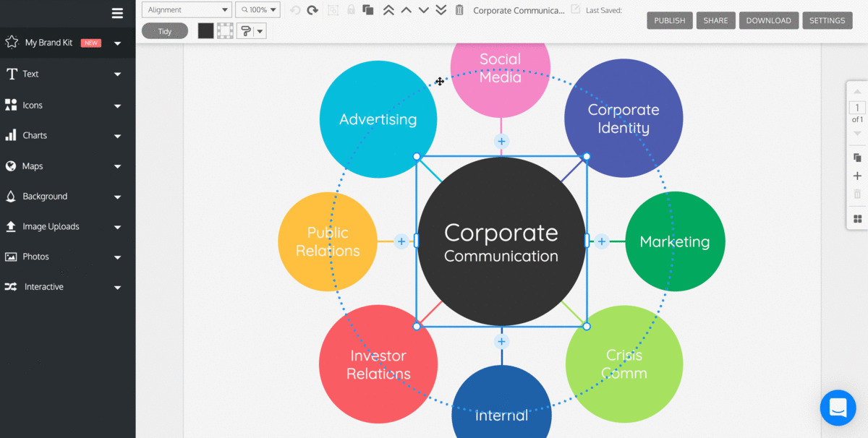Delete selected object with trash icon
Screen dimensions: 868x438
coord(459,10)
